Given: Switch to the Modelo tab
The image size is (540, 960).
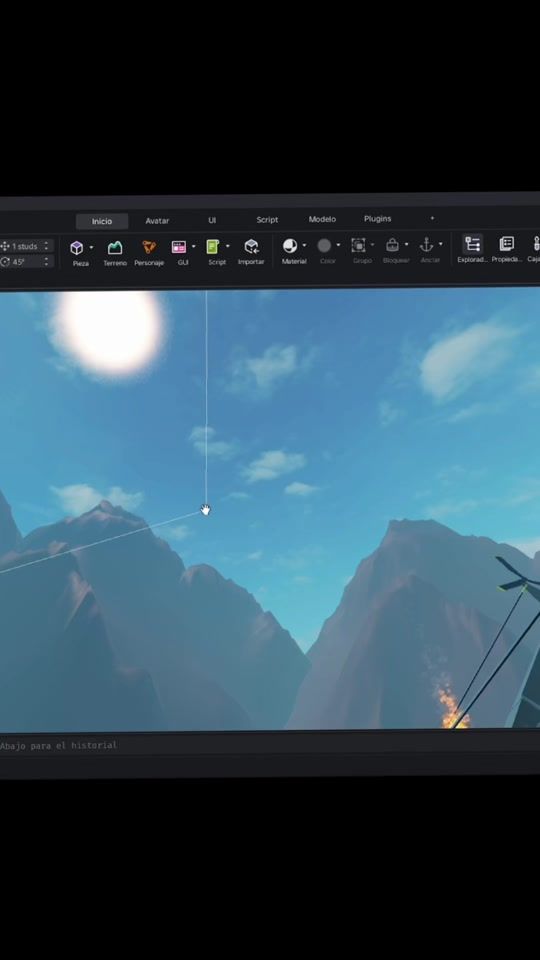Looking at the screenshot, I should coord(322,219).
